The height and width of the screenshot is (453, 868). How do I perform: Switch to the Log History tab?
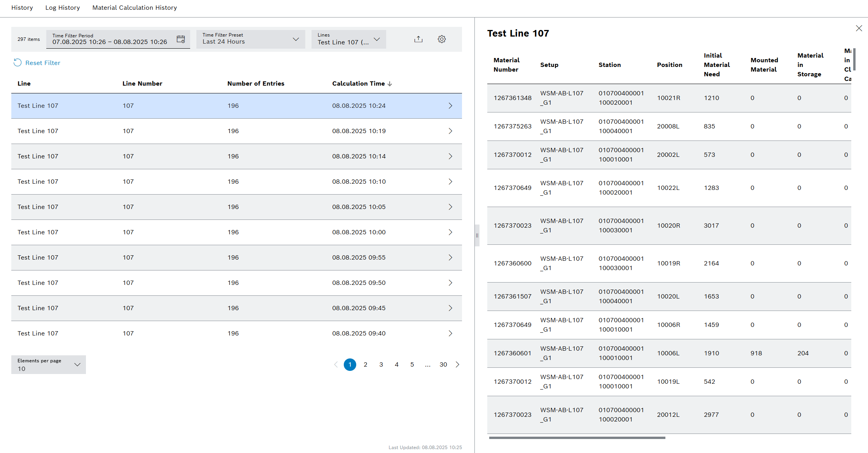coord(63,8)
